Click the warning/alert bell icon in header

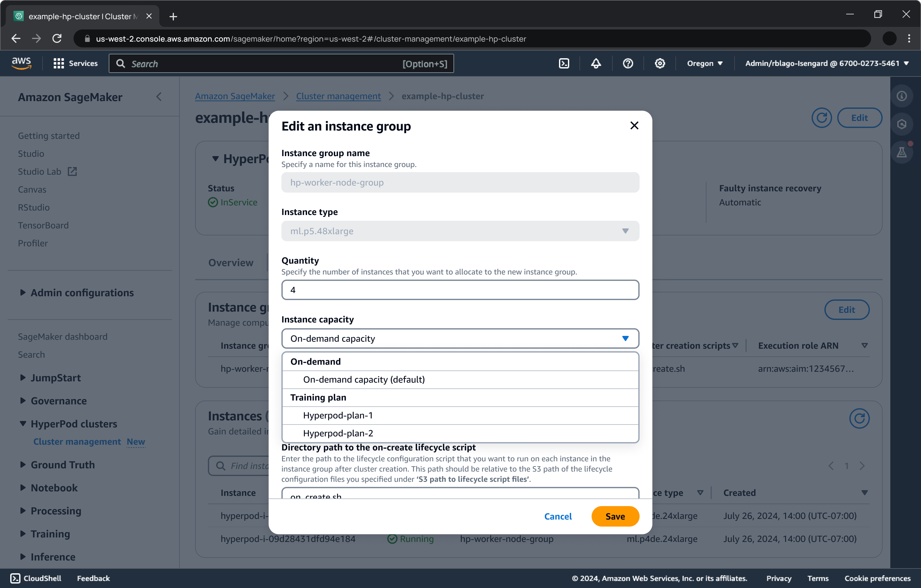[595, 63]
